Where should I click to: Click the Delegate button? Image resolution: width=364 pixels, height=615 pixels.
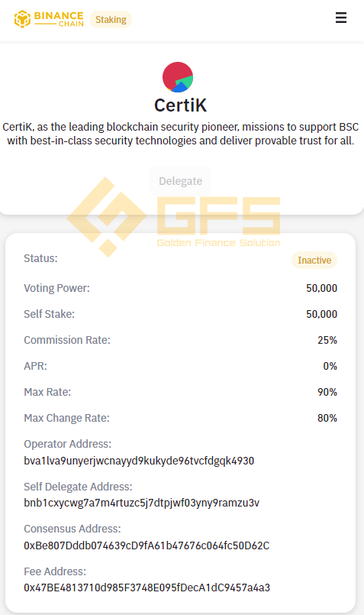(x=180, y=181)
